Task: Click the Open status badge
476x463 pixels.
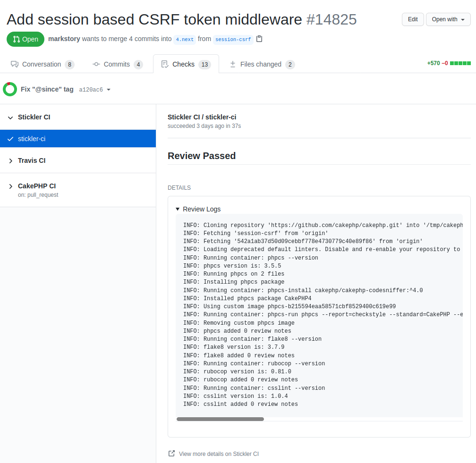Action: (x=25, y=39)
